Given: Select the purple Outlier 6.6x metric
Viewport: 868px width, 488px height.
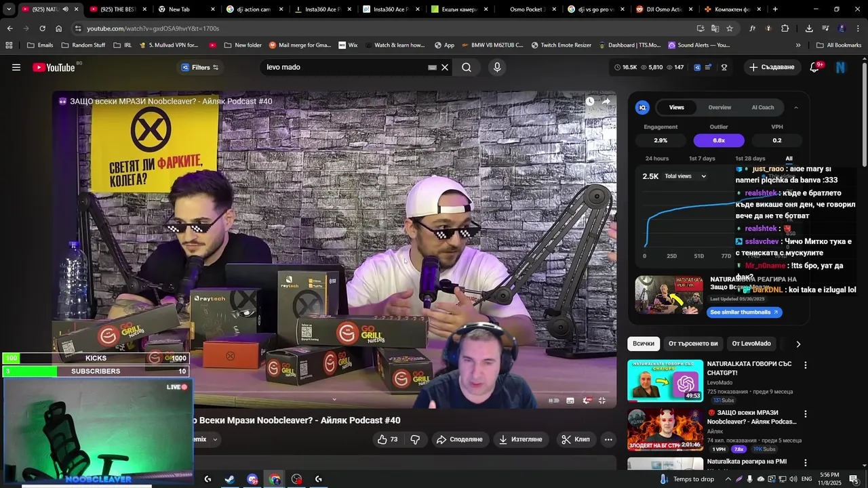Looking at the screenshot, I should pos(719,140).
